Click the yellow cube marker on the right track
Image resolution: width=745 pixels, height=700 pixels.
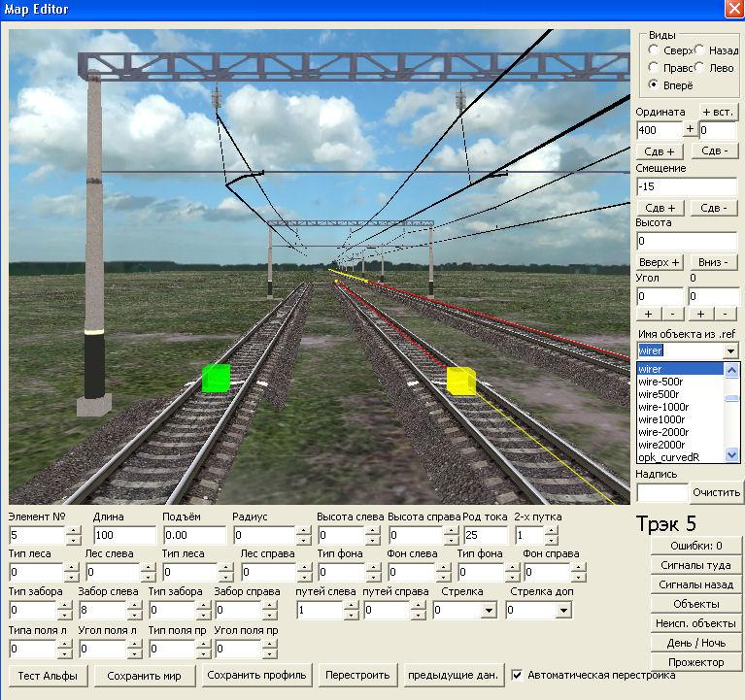click(460, 381)
